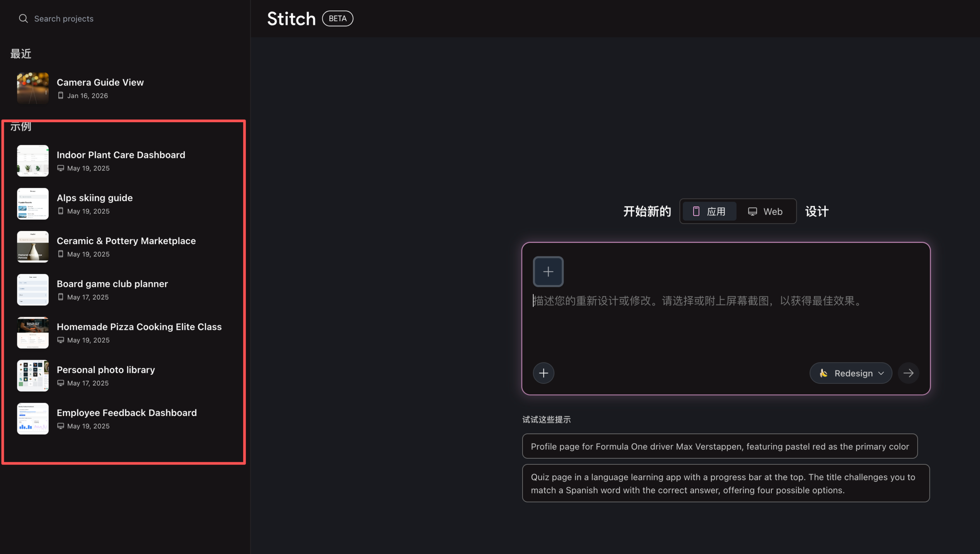Click the monitor icon next to Web
The height and width of the screenshot is (554, 980).
pos(752,211)
